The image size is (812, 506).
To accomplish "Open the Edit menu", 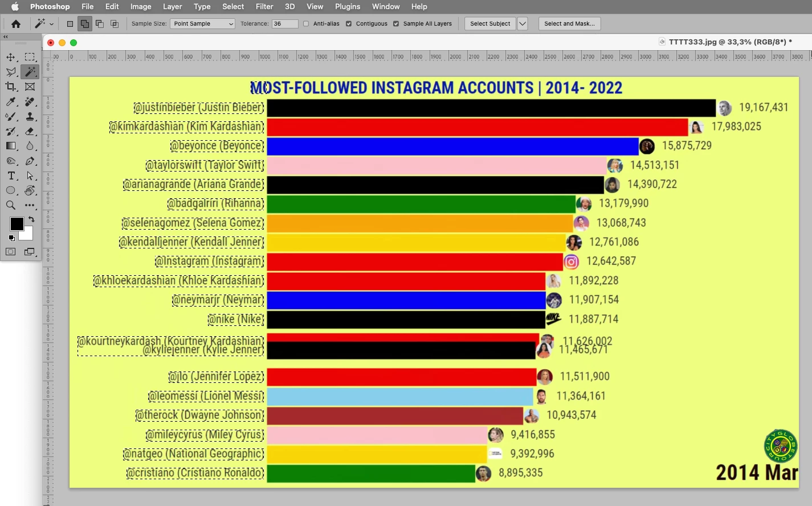I will pyautogui.click(x=112, y=7).
